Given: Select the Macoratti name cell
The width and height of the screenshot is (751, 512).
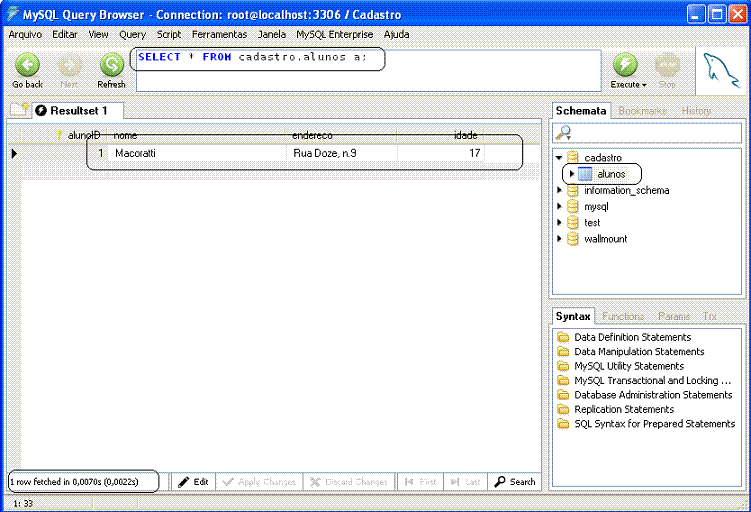Looking at the screenshot, I should (197, 153).
